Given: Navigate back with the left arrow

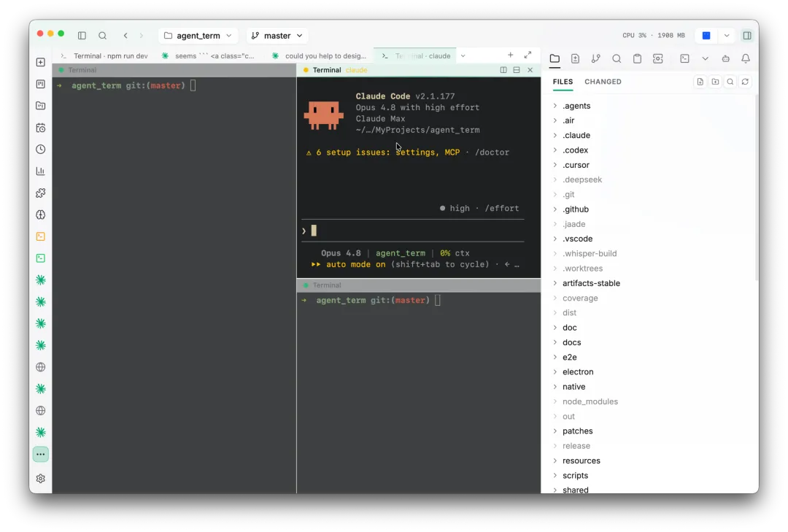Looking at the screenshot, I should [x=125, y=36].
